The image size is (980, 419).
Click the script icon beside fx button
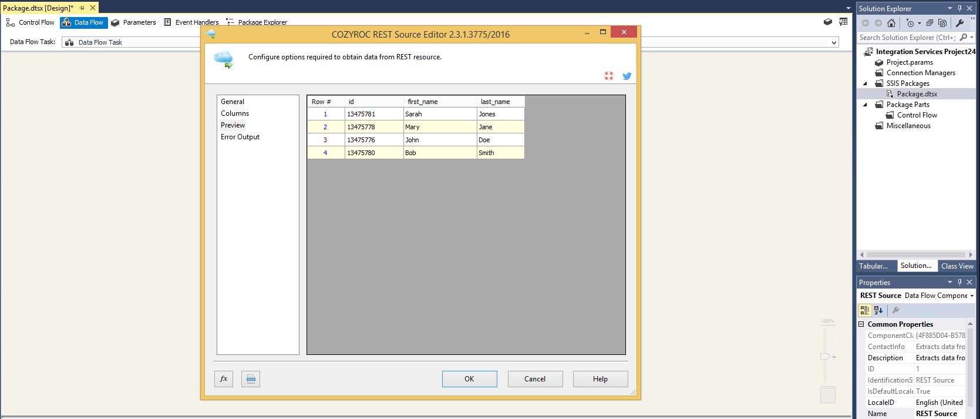tap(251, 379)
